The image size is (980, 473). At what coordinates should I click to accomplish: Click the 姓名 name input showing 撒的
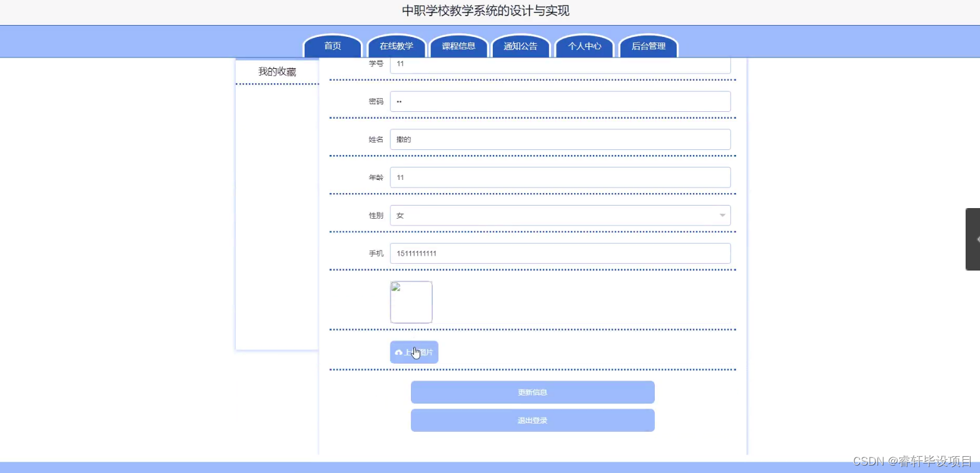coord(560,139)
